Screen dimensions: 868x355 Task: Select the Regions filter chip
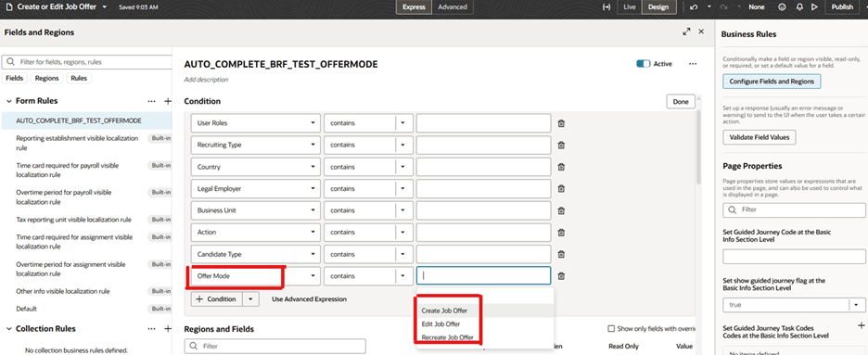(46, 78)
